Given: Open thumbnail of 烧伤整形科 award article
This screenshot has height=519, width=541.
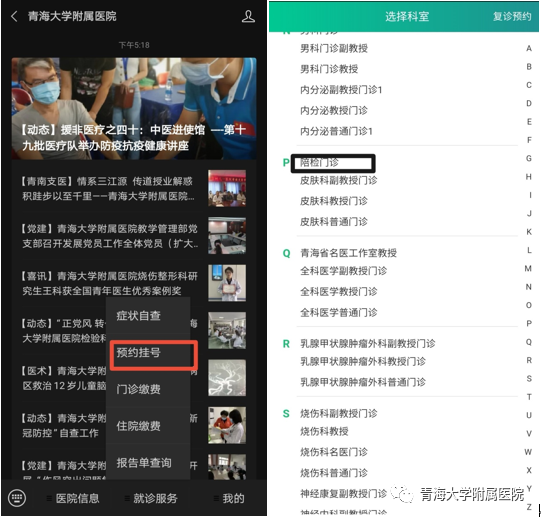Looking at the screenshot, I should [227, 283].
